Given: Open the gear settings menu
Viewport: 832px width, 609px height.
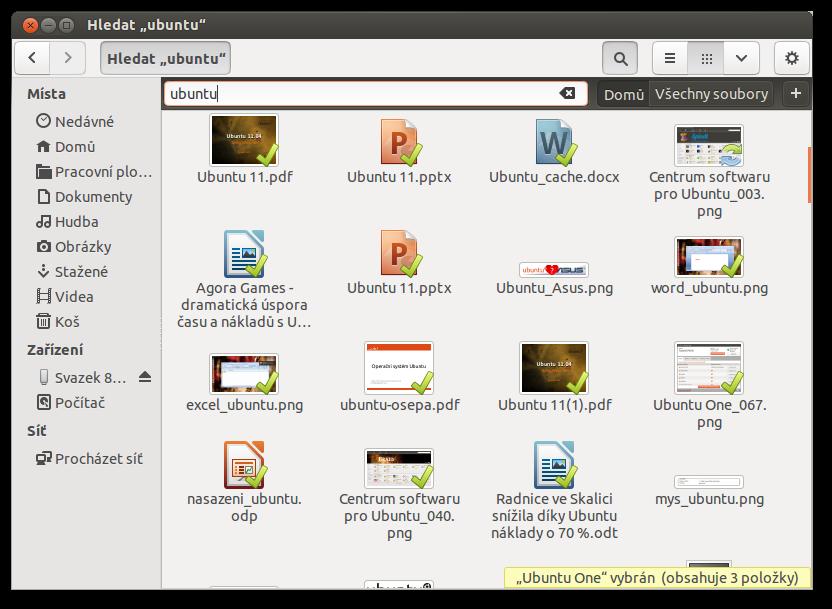Looking at the screenshot, I should click(x=792, y=58).
